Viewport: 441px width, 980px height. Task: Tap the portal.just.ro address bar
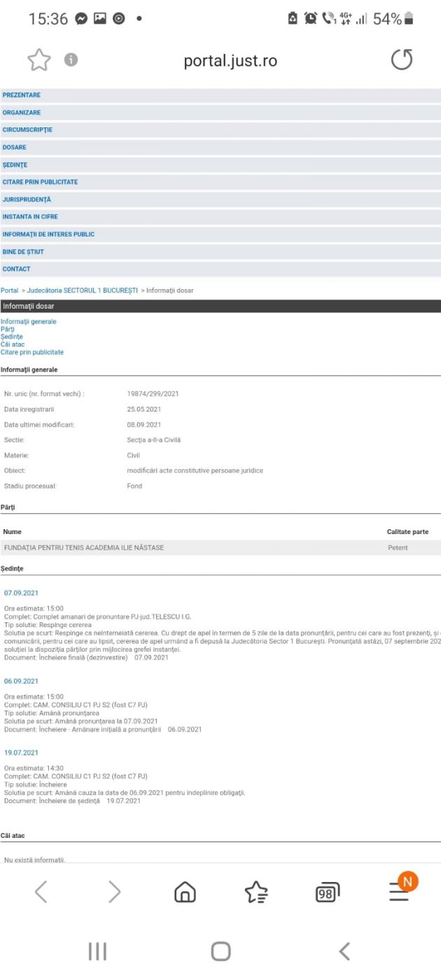[x=230, y=61]
